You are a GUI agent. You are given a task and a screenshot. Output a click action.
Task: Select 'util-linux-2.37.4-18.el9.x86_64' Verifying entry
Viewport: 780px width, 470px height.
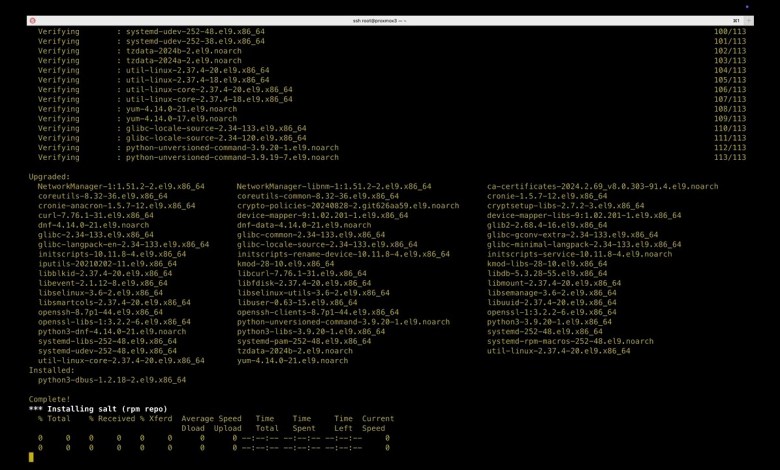point(197,80)
